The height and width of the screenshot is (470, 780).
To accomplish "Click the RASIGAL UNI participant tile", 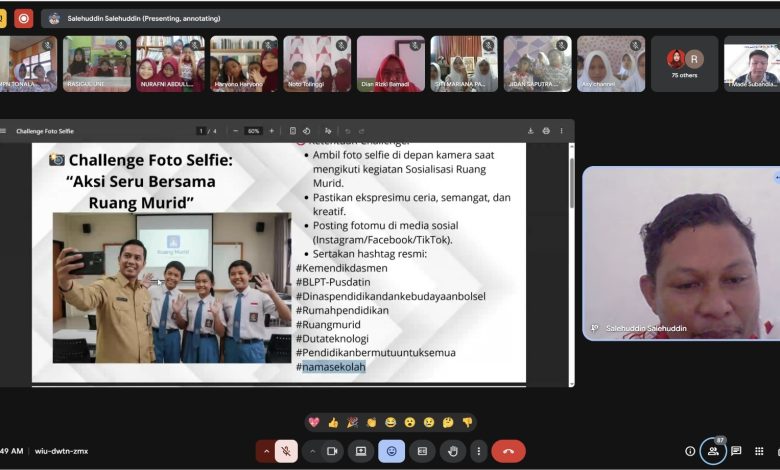I will pos(97,64).
